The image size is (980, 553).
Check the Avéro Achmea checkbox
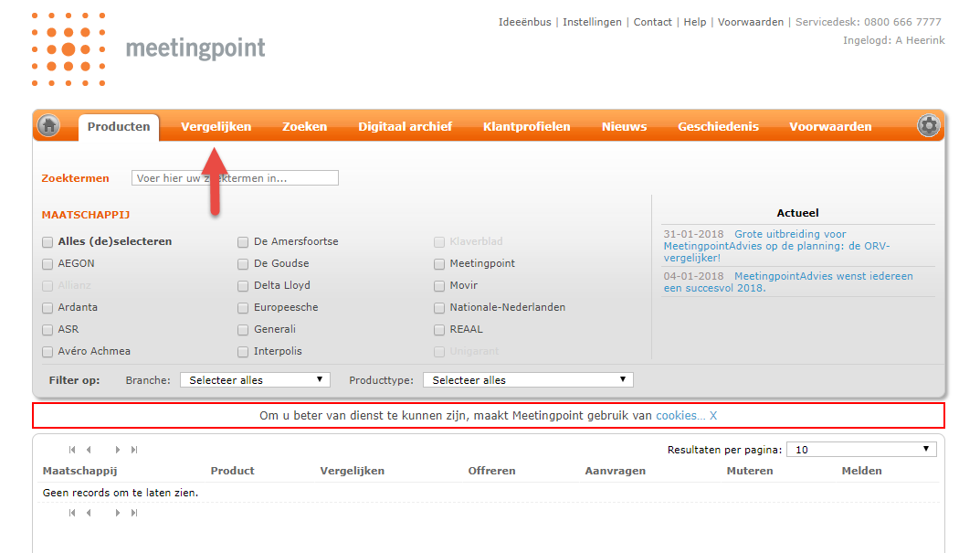click(x=47, y=352)
